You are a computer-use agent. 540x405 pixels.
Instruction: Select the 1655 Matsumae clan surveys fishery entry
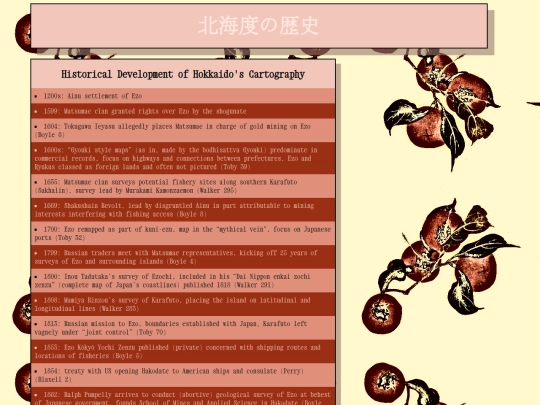coord(183,186)
